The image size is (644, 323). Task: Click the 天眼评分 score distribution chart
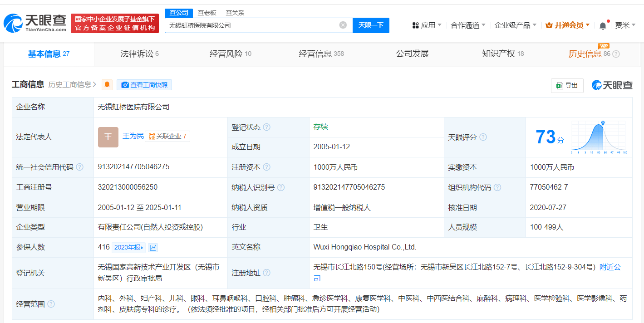click(x=598, y=137)
